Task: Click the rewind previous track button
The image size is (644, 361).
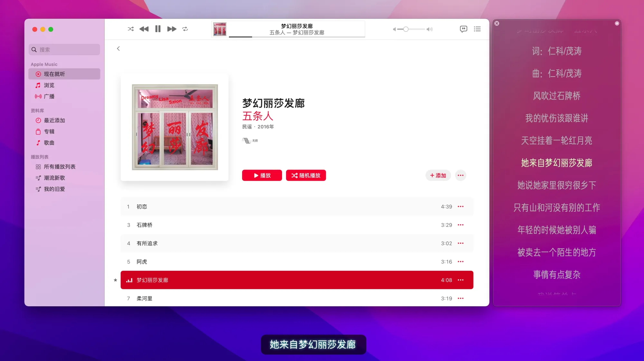Action: coord(144,29)
